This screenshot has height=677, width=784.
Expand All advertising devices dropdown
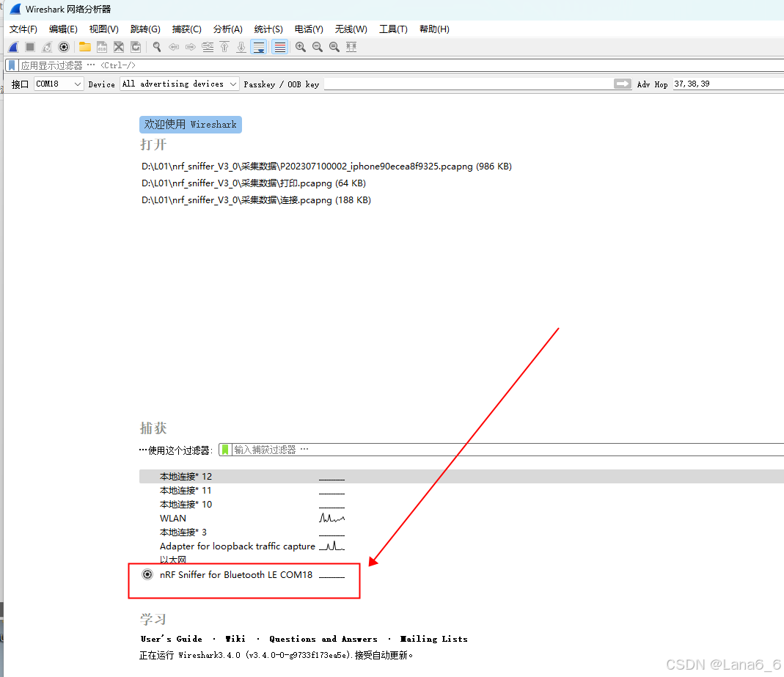tap(180, 84)
